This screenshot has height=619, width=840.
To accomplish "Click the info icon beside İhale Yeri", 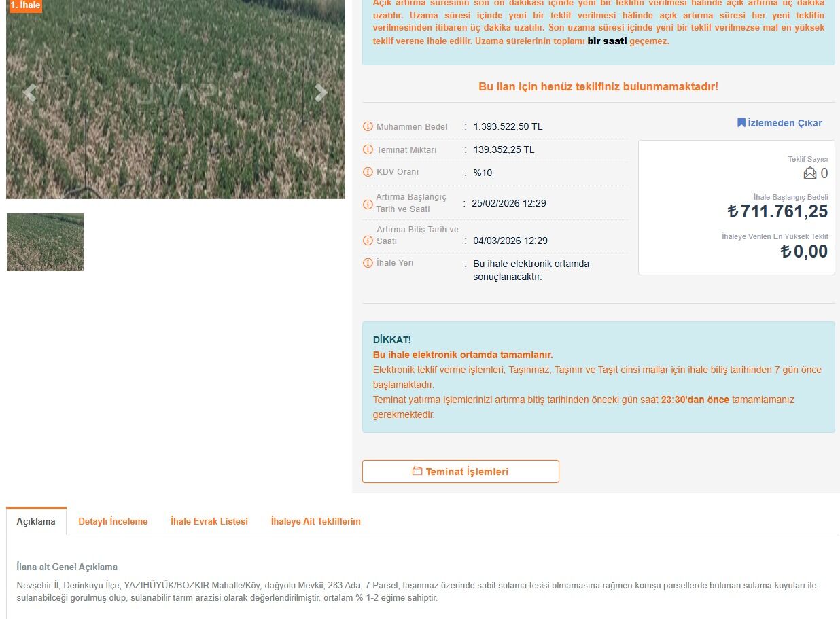I will tap(368, 263).
